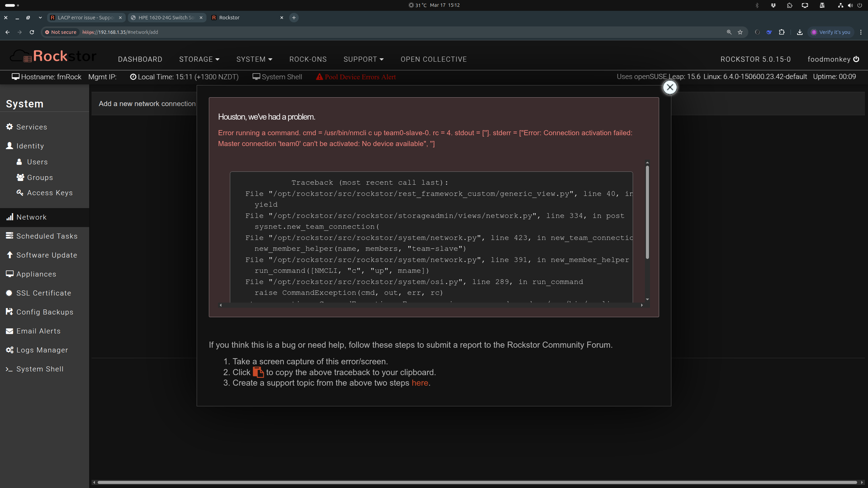Switch to LACP error issue tab
868x488 pixels.
86,18
